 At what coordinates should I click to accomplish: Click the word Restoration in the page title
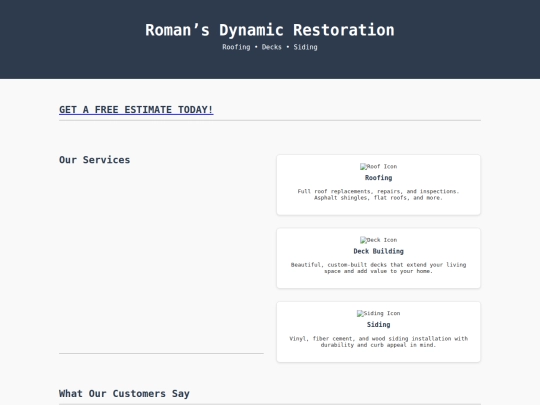click(344, 30)
